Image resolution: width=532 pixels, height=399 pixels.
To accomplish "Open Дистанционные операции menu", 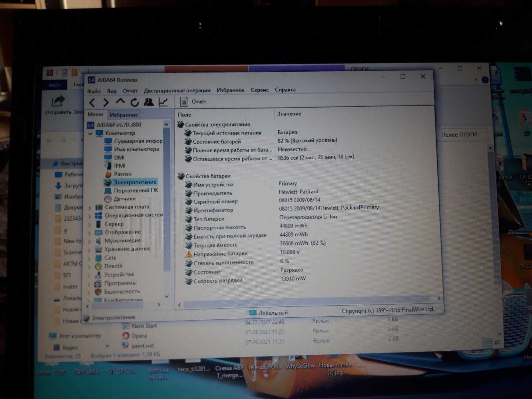I will tap(177, 90).
